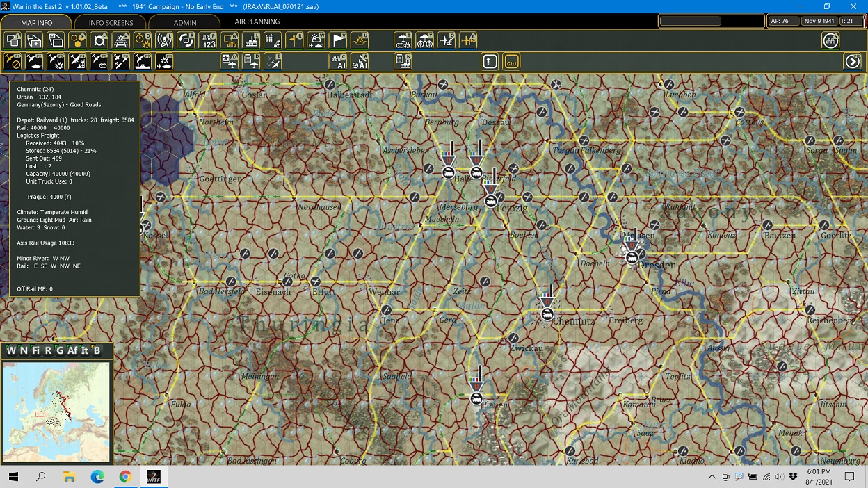Image resolution: width=868 pixels, height=488 pixels.
Task: Select the yellow hexagon map mode icon
Action: (x=76, y=40)
